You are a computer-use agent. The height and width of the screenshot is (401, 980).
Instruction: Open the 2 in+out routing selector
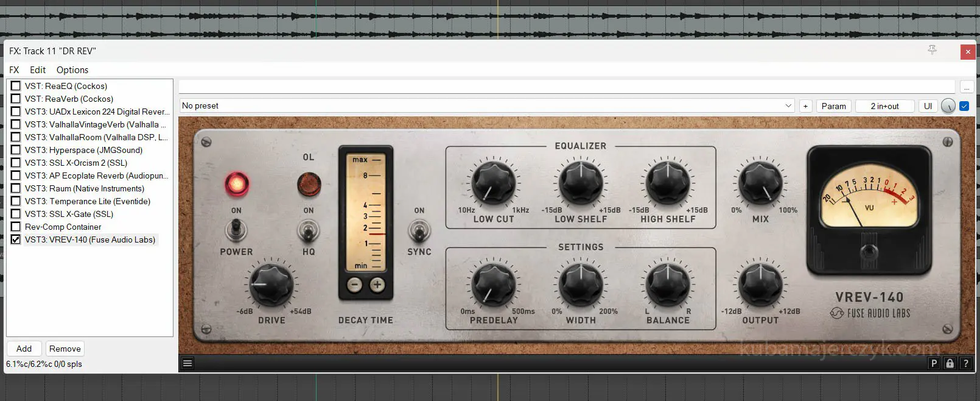coord(884,106)
